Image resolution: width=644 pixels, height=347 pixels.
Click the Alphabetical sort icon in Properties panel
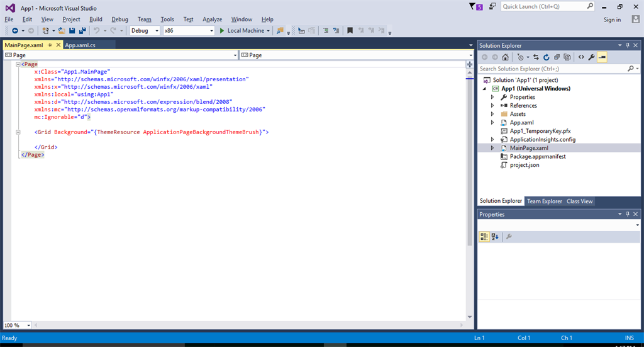(x=495, y=236)
